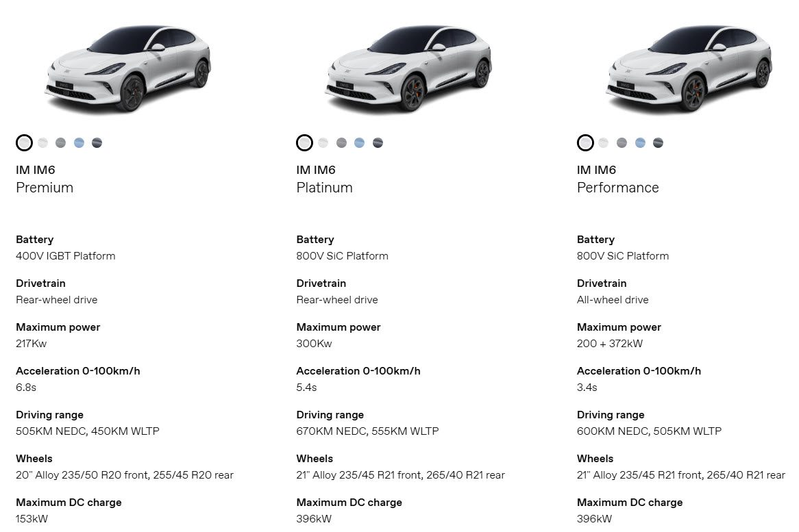
Task: Select light blue color for IM6 Premium
Action: (x=79, y=143)
